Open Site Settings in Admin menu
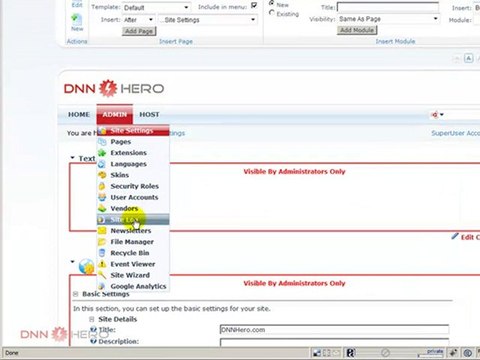Screen dimensions: 480x360 (x=133, y=130)
